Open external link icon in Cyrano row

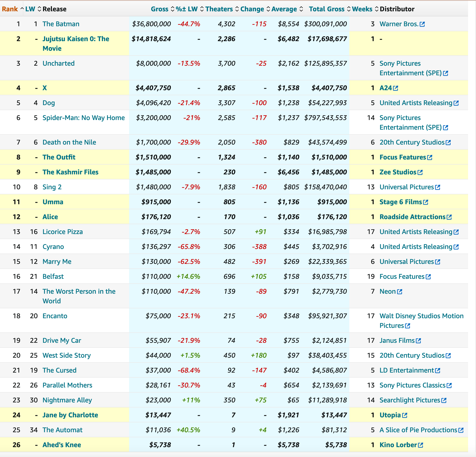click(456, 247)
